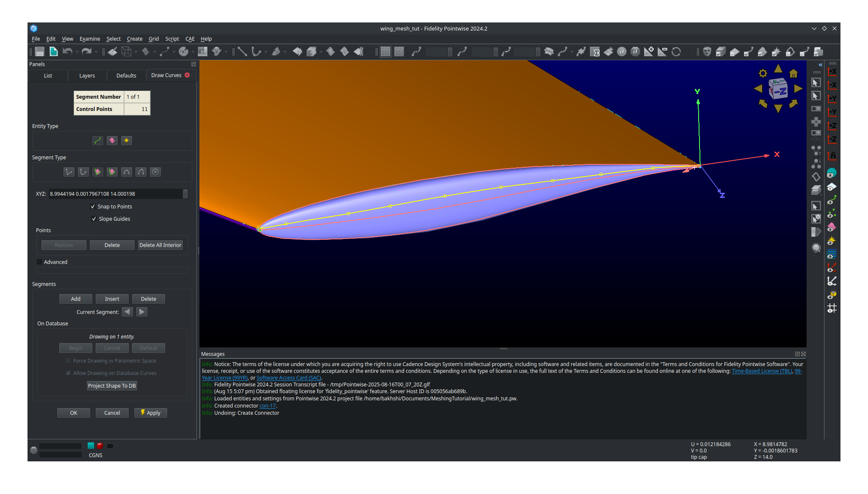
Task: Click the home icon on the view cube
Action: (793, 73)
